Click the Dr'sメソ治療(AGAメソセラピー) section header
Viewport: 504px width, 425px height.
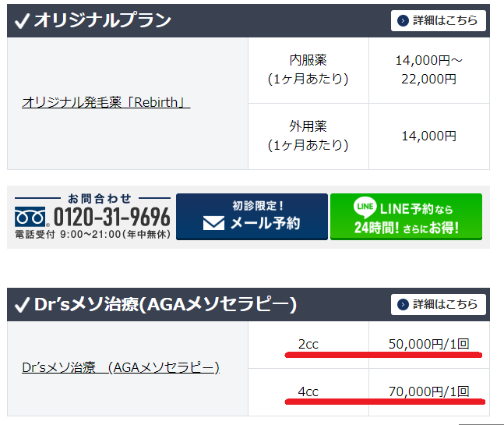coord(248,304)
